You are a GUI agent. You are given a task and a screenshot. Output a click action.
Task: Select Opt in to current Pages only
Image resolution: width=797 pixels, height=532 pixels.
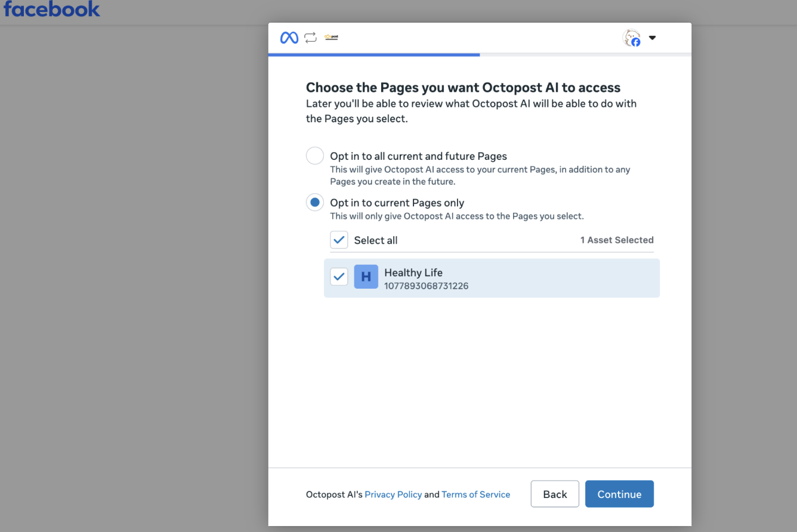(315, 202)
